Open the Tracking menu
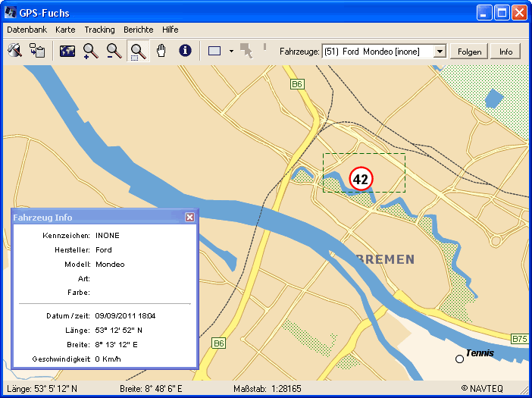Screen dimensions: 532x398 99,30
